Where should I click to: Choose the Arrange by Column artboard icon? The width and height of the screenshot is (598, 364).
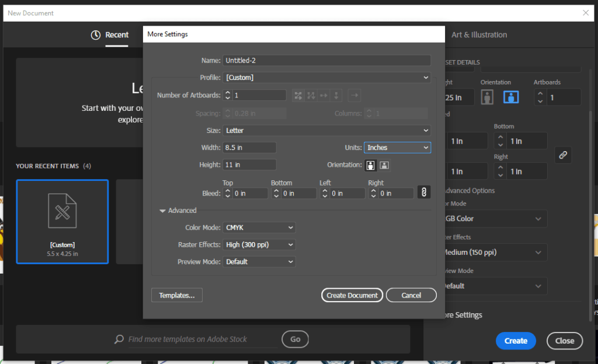(x=337, y=96)
